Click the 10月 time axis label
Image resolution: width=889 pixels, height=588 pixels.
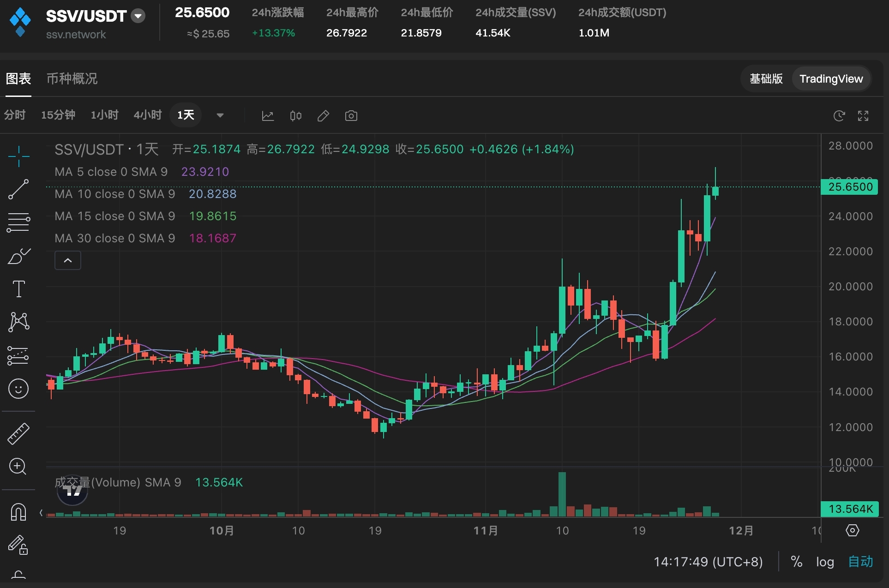point(222,530)
